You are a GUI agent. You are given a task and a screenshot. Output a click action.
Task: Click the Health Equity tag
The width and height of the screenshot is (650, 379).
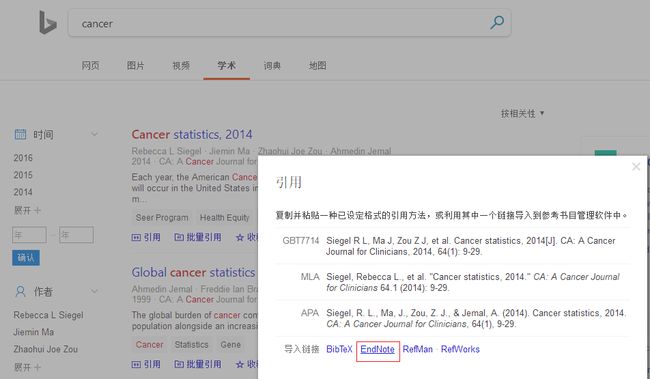pyautogui.click(x=225, y=217)
